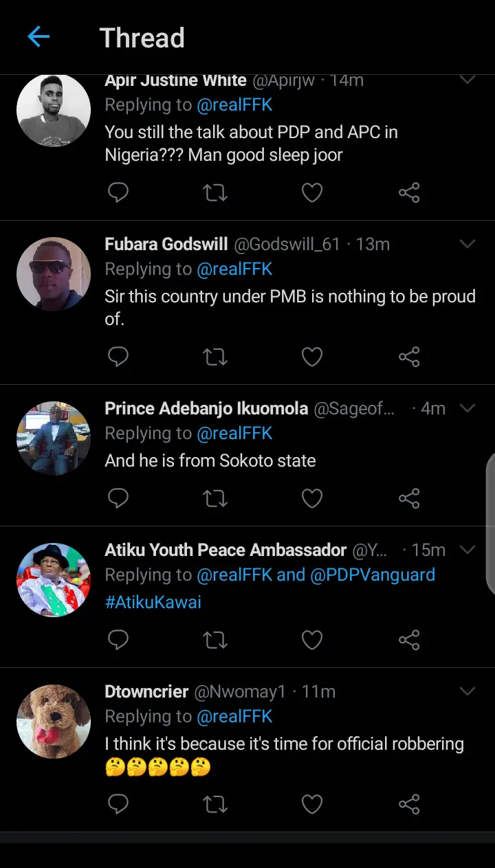495x868 pixels.
Task: Open dropdown chevron on Dtowncrier's tweet
Action: [x=467, y=691]
